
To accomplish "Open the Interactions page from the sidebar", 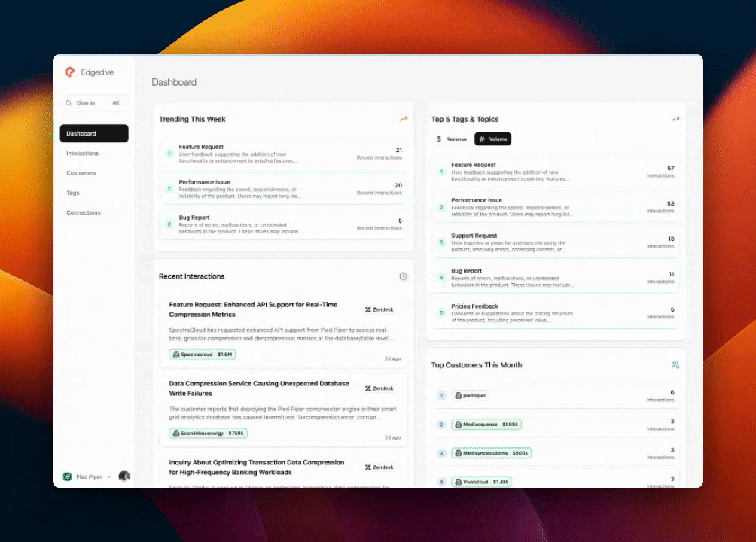I will click(x=82, y=154).
